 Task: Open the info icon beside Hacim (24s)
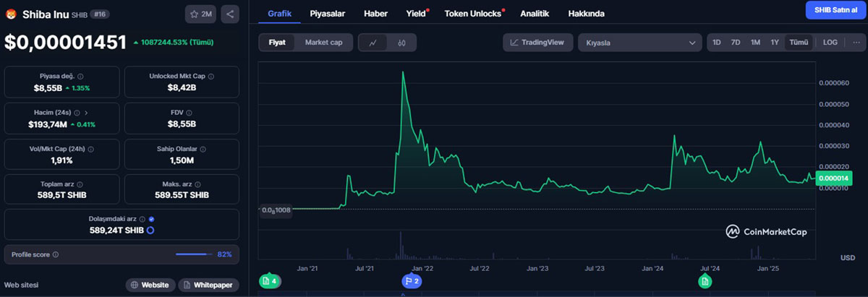click(77, 113)
